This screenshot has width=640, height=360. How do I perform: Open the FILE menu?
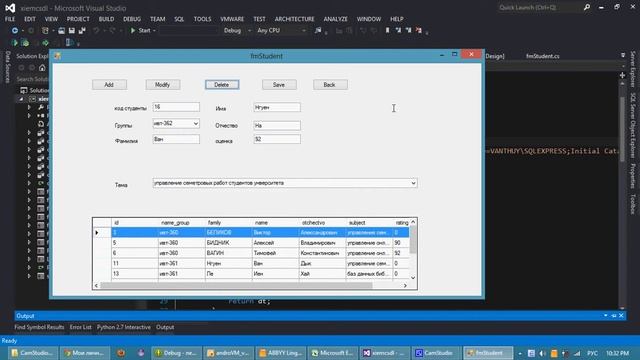(10, 19)
